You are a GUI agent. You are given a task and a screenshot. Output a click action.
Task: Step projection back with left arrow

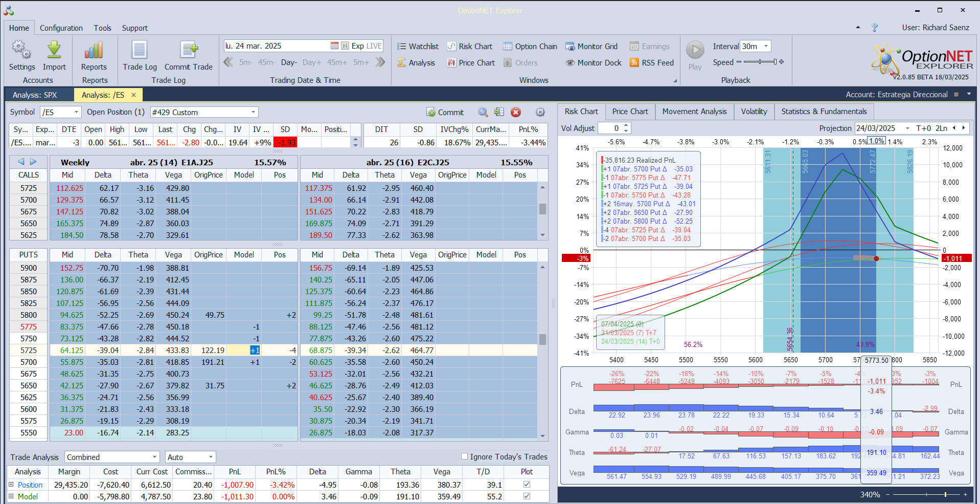pos(953,128)
